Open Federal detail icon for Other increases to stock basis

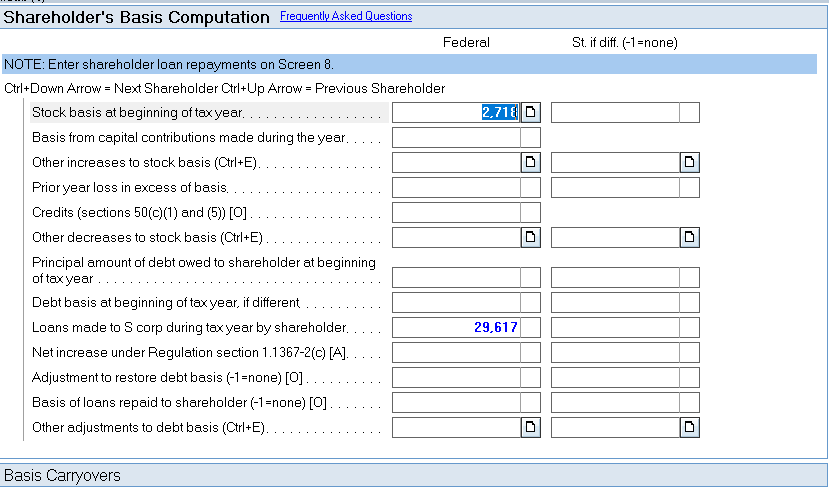(531, 162)
